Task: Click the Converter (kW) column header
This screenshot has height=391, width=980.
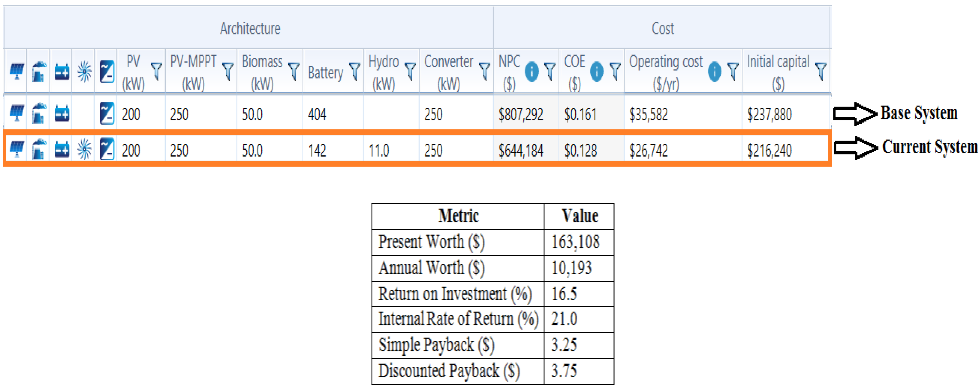Action: [449, 72]
